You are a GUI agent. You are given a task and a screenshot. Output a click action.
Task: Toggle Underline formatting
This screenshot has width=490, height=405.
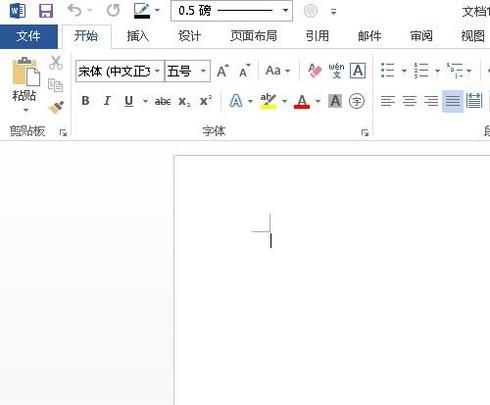(x=129, y=101)
